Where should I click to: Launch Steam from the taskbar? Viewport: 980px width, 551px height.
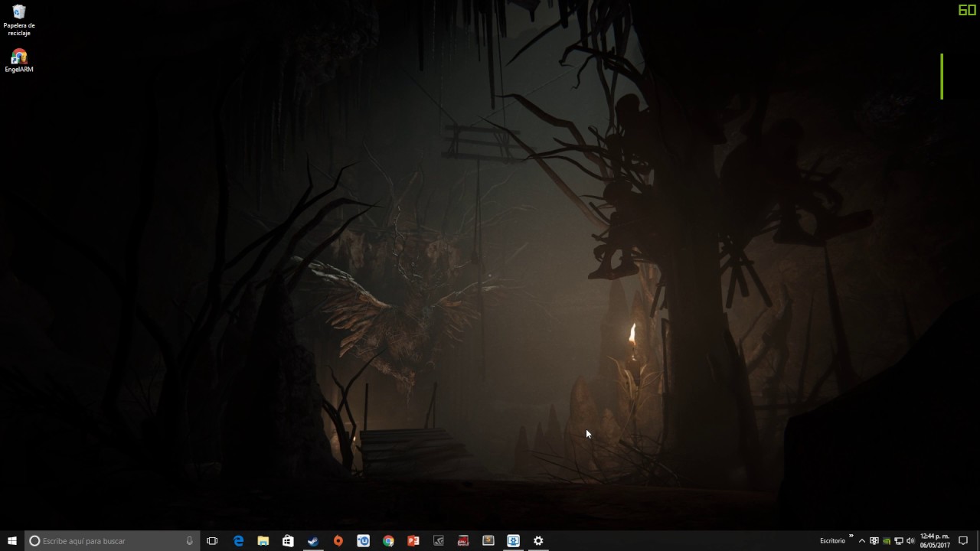(x=313, y=541)
